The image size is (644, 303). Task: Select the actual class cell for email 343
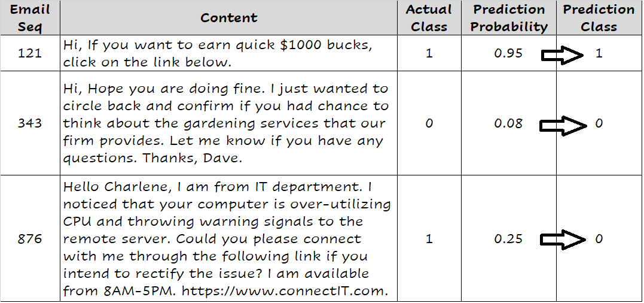pos(429,123)
